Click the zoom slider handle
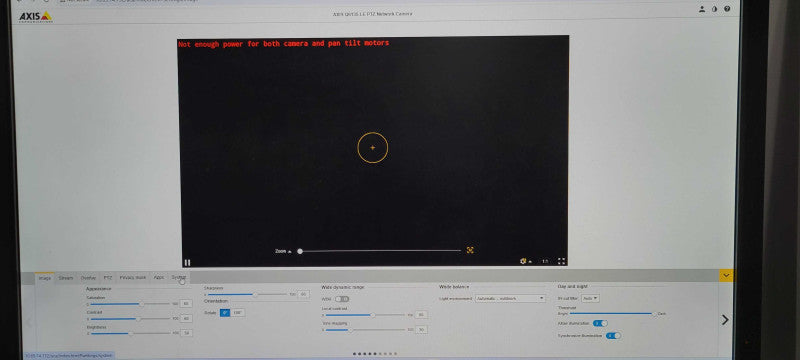Viewport: 800px width, 360px height. [300, 251]
